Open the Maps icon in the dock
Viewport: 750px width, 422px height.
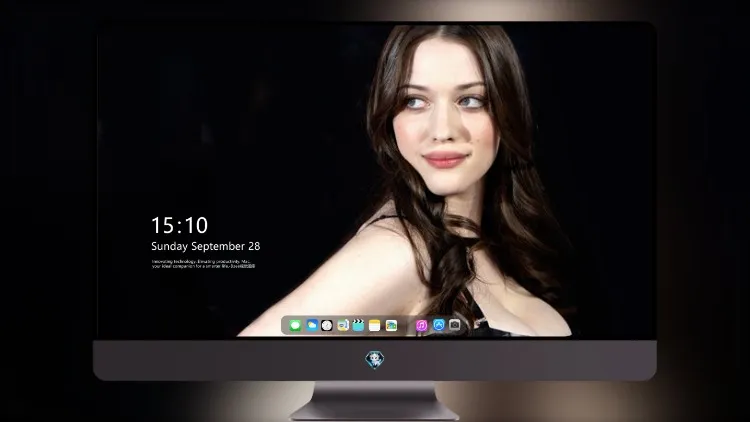(x=343, y=325)
